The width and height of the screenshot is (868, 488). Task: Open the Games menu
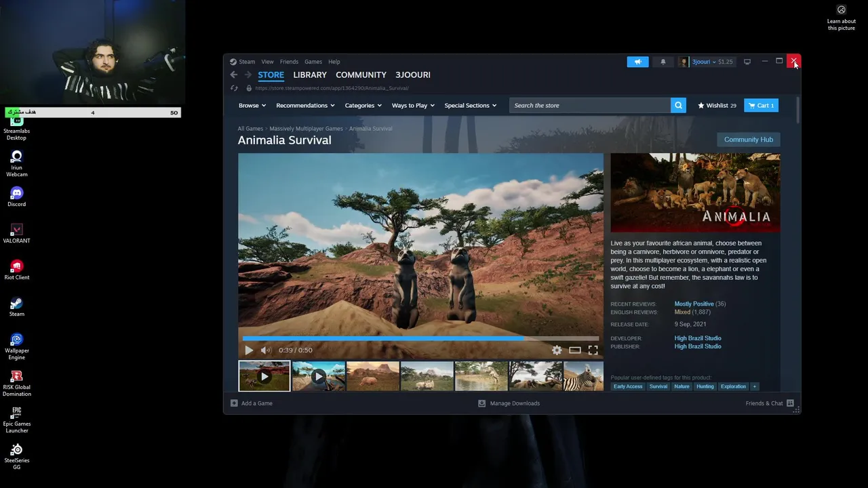(x=313, y=62)
